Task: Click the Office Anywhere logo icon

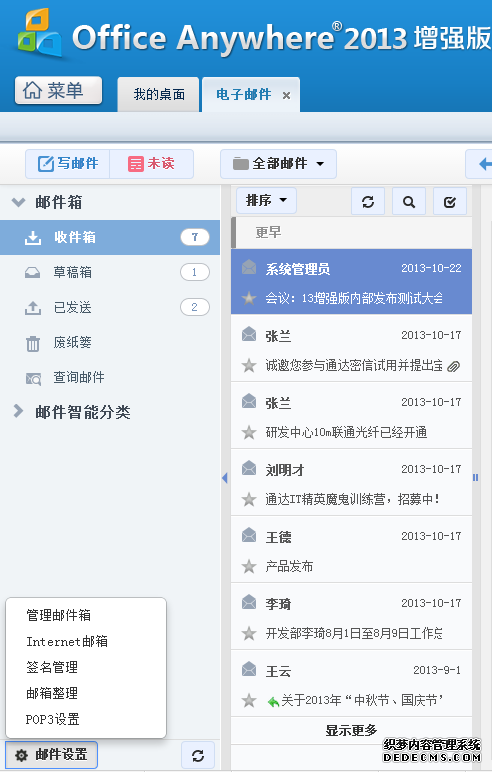Action: click(39, 32)
